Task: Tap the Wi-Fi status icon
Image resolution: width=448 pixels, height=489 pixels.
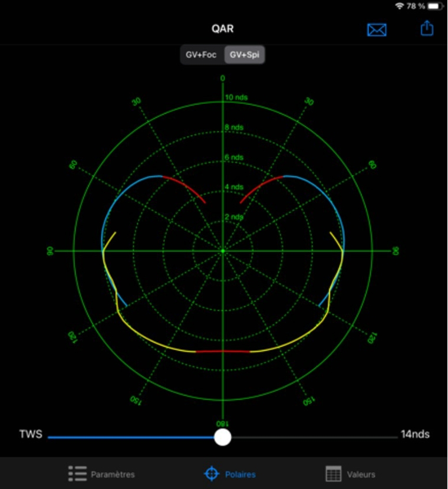Action: [x=400, y=6]
